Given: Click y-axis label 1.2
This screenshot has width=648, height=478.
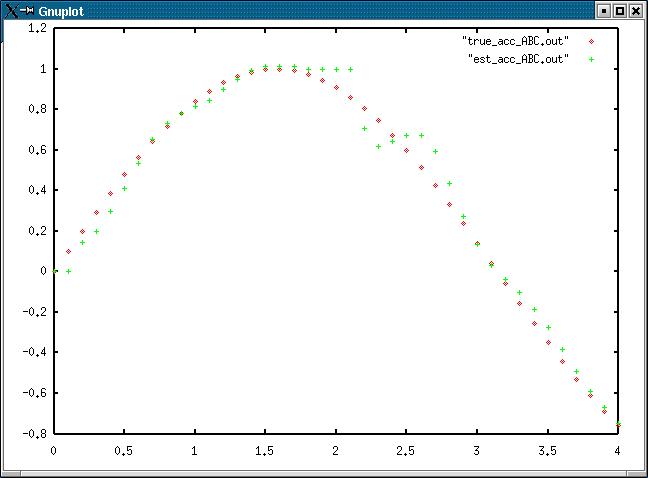Looking at the screenshot, I should (37, 28).
